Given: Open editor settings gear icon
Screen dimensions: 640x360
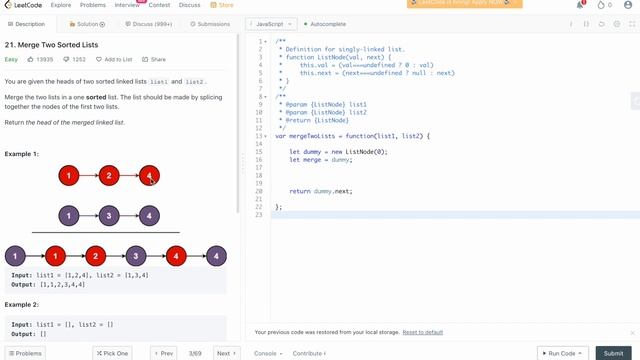Looking at the screenshot, I should pos(617,24).
